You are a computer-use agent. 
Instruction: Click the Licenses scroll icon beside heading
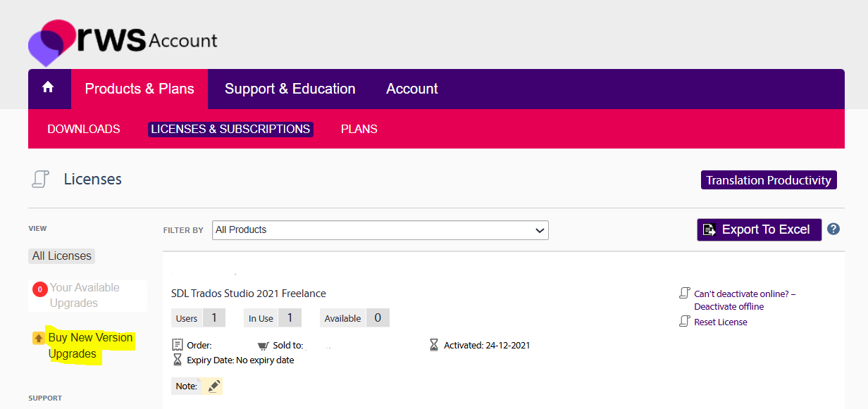[40, 180]
